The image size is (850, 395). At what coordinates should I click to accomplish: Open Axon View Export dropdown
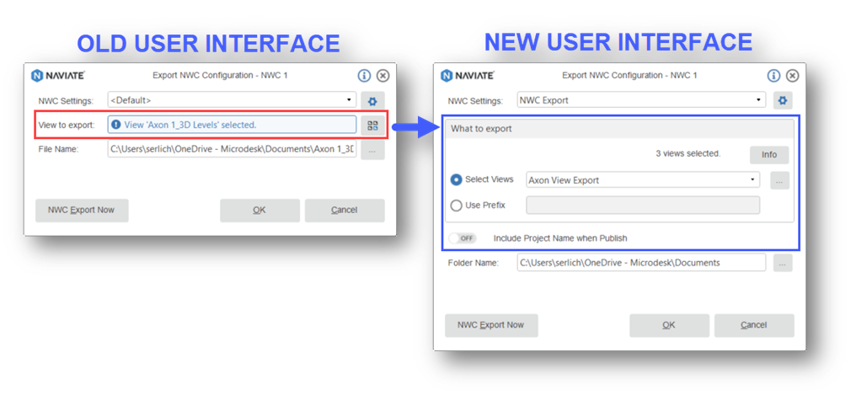(643, 180)
